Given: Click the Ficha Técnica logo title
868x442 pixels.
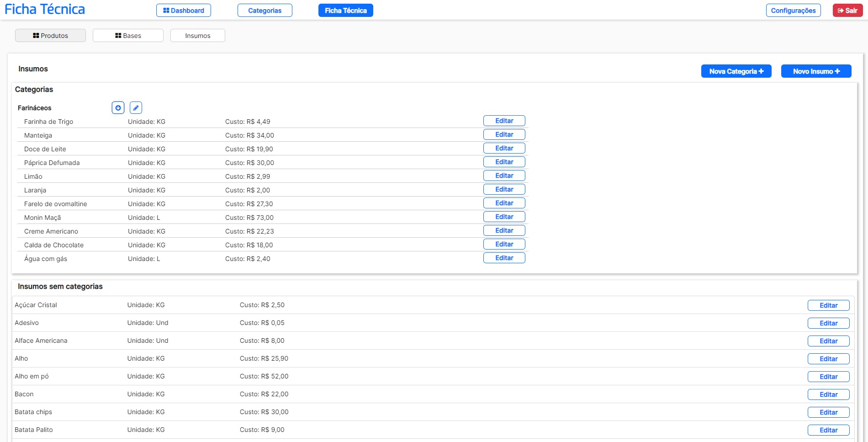Looking at the screenshot, I should [x=45, y=10].
